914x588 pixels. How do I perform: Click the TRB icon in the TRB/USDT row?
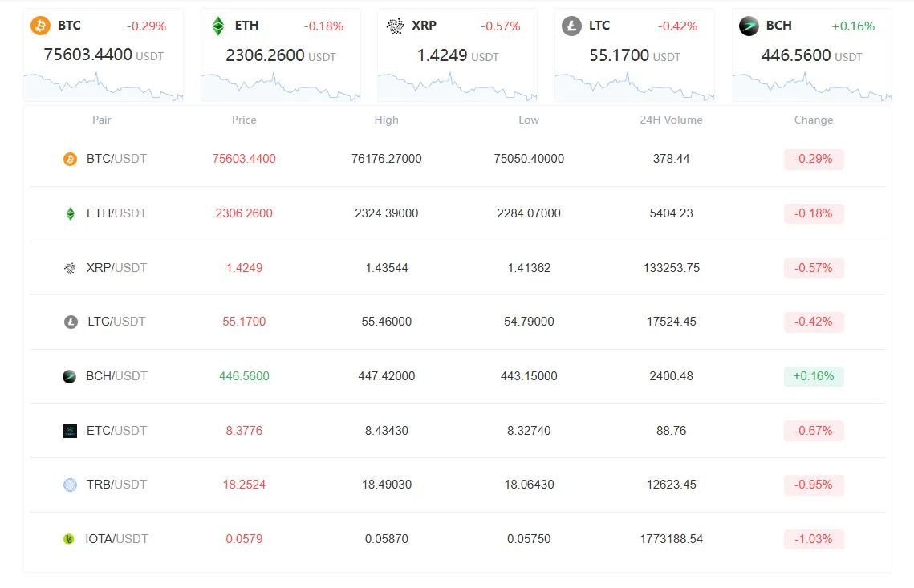(x=70, y=485)
